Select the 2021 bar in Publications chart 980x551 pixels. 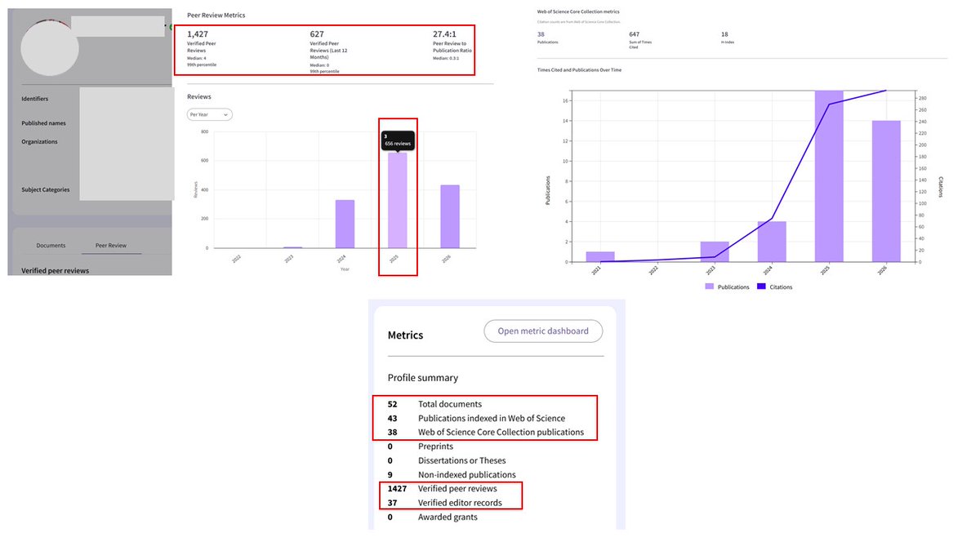click(x=600, y=256)
